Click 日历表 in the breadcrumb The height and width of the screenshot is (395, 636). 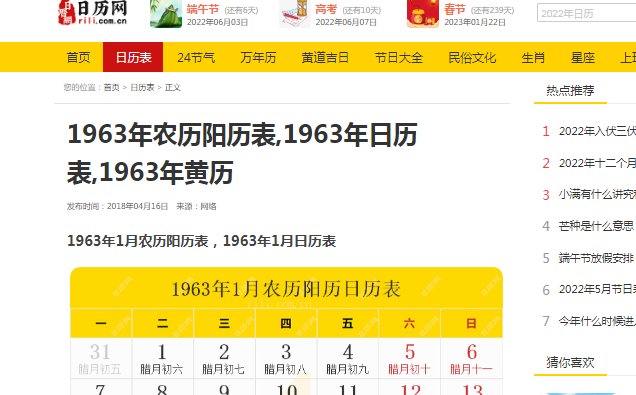coord(142,87)
